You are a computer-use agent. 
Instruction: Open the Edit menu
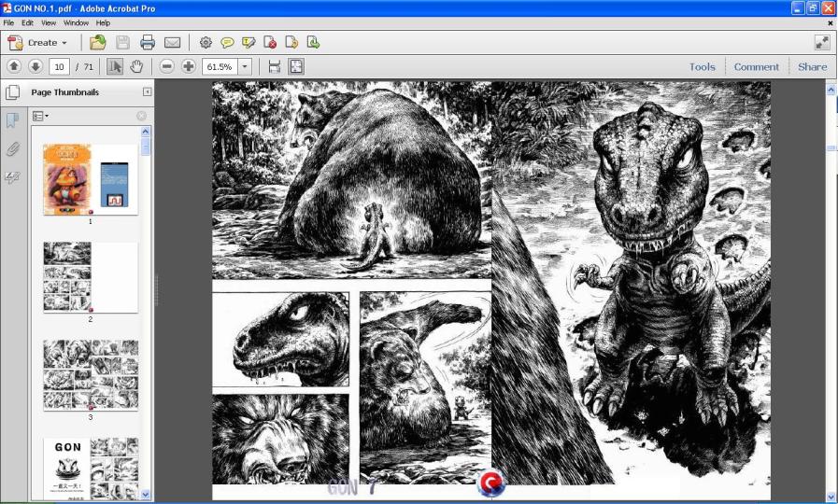point(27,23)
